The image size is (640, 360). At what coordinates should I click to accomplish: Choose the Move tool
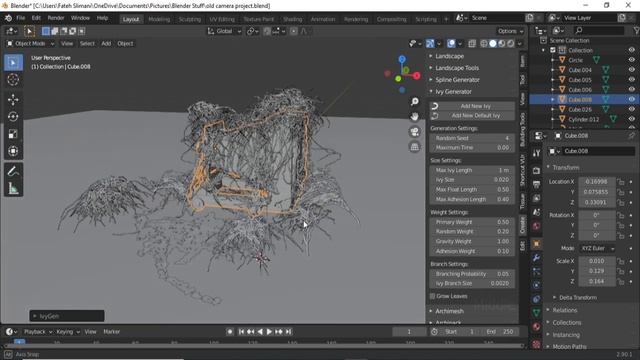[x=13, y=100]
